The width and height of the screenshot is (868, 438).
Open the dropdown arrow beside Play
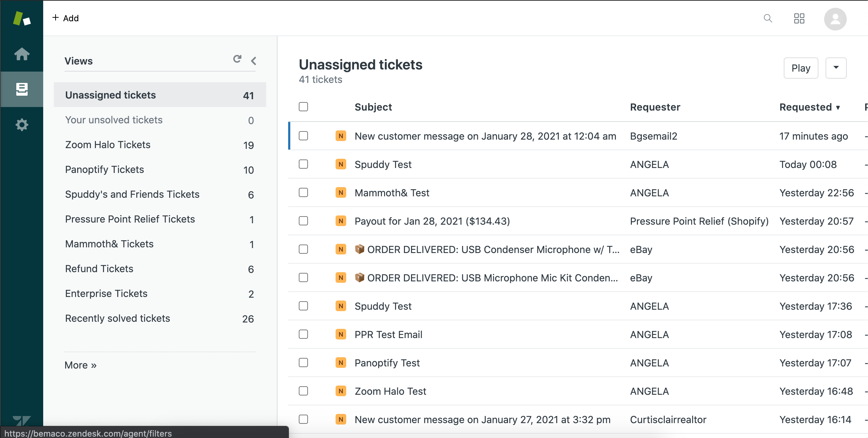click(x=836, y=68)
